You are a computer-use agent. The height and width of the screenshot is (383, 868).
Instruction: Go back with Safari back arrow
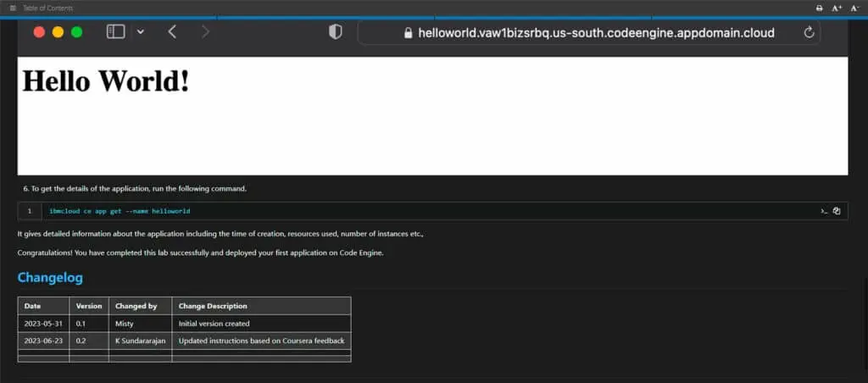pyautogui.click(x=172, y=32)
